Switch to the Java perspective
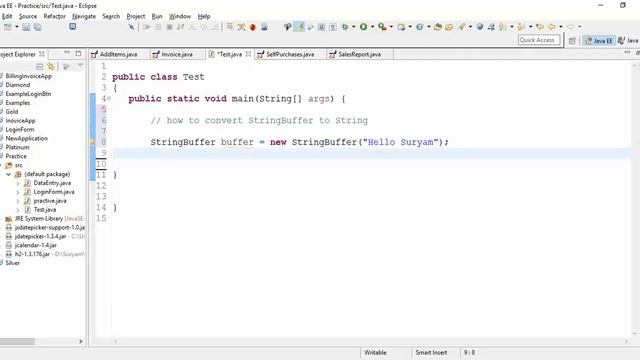This screenshot has width=640, height=360. coord(629,40)
